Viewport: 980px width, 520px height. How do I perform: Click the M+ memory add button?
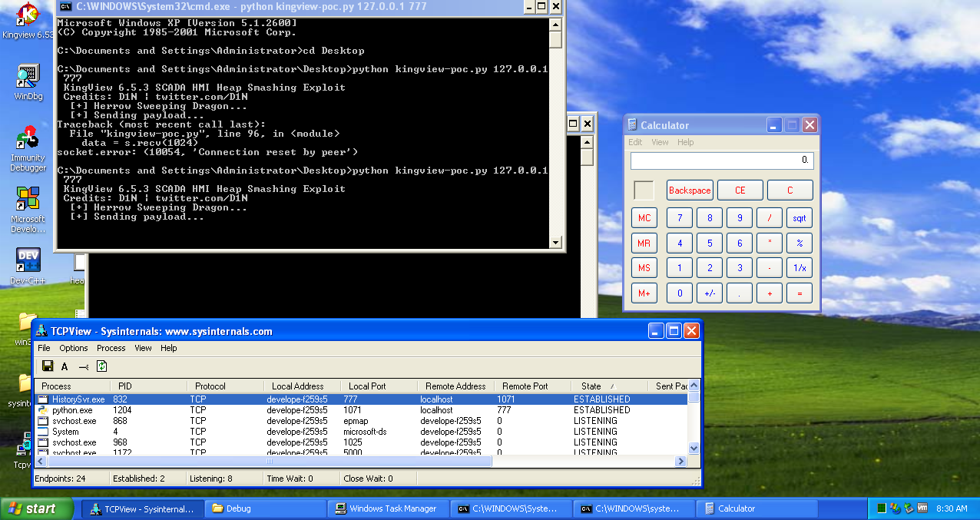tap(644, 293)
